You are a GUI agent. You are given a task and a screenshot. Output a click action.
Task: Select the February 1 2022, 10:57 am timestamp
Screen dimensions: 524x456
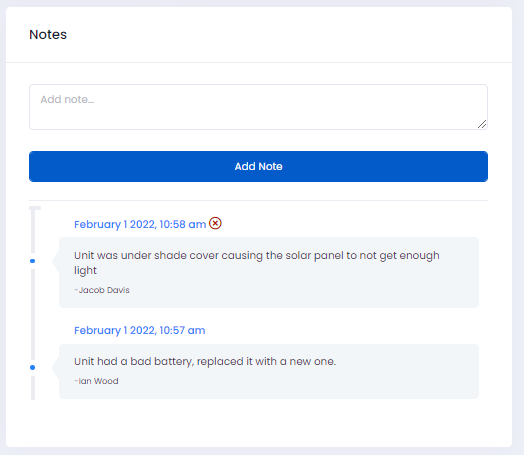[140, 330]
